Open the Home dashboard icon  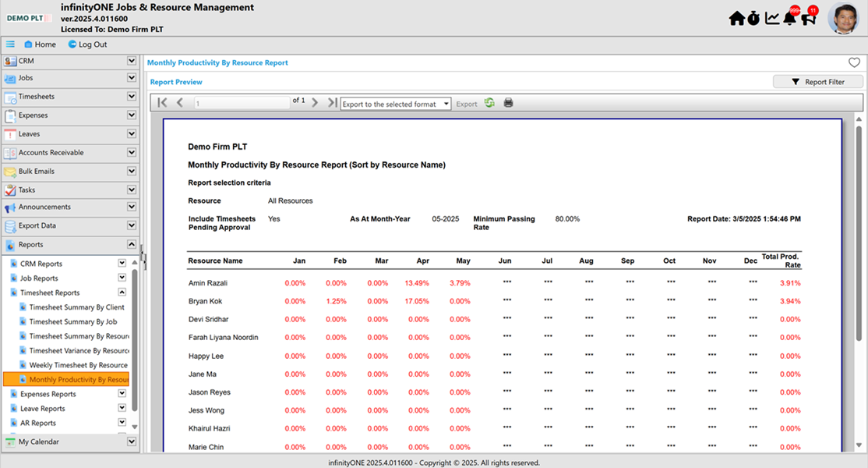coord(736,17)
